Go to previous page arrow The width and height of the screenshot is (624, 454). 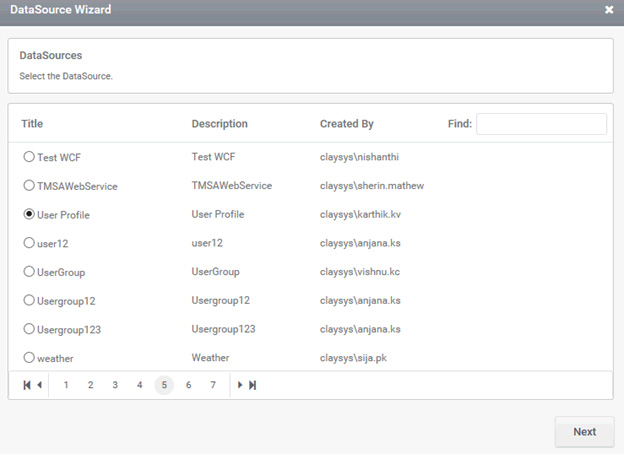point(39,385)
